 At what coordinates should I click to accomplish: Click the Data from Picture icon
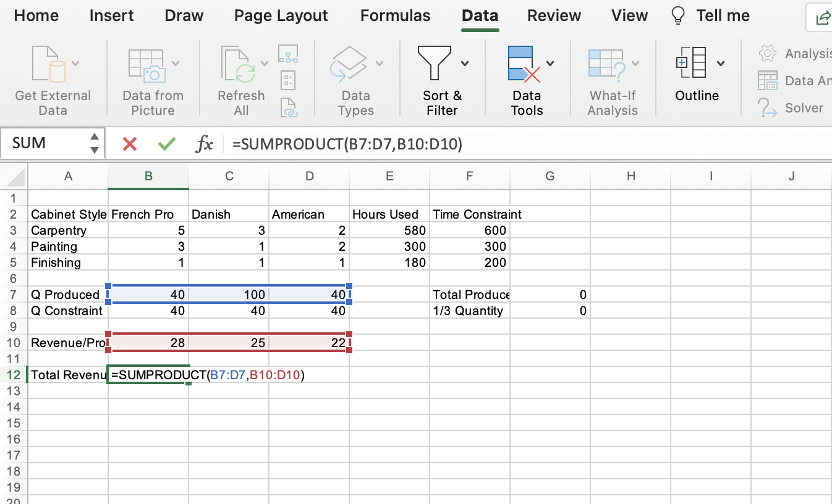[146, 65]
